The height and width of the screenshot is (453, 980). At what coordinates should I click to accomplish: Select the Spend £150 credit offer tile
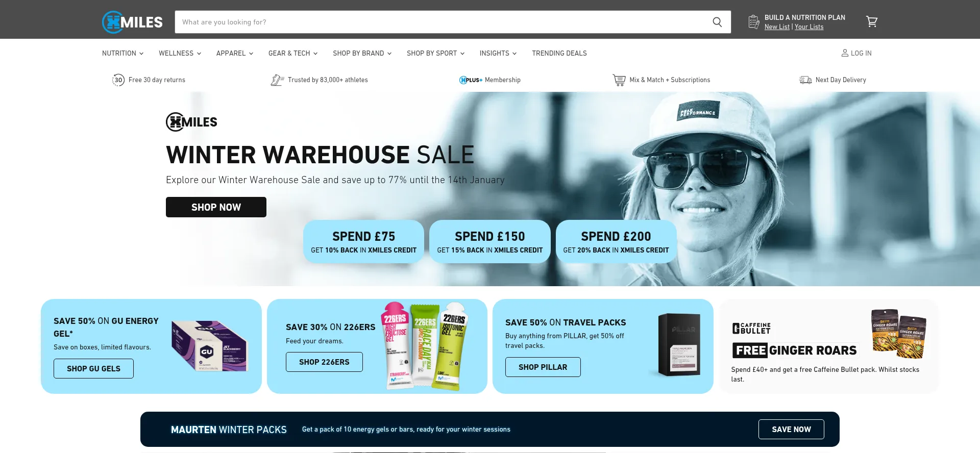click(490, 242)
